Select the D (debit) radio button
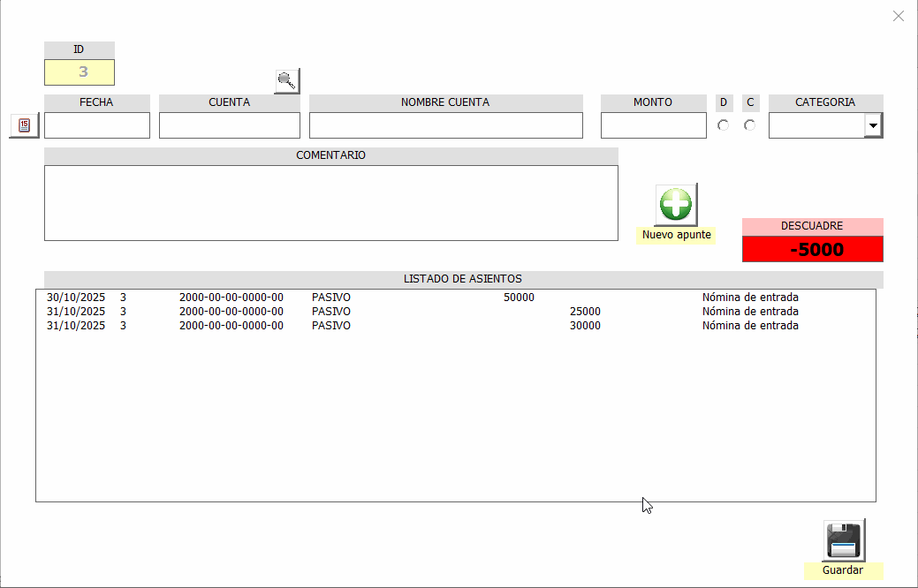 [x=724, y=125]
